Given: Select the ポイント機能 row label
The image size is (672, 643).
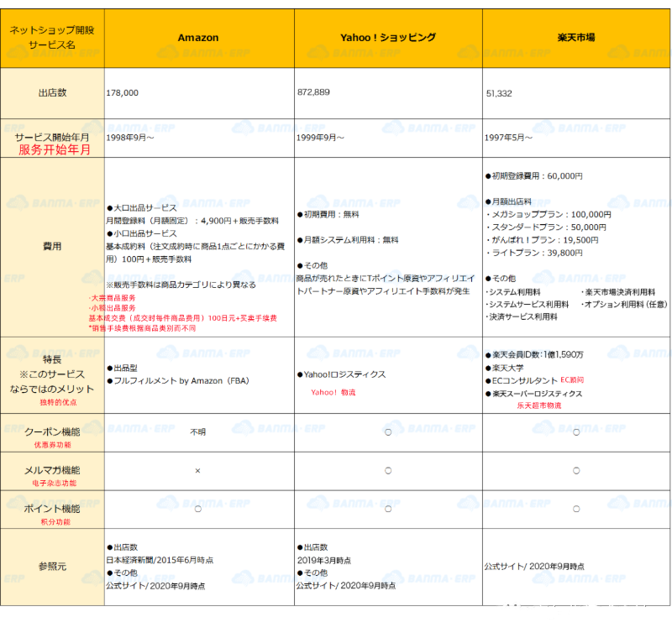Looking at the screenshot, I should (52, 509).
